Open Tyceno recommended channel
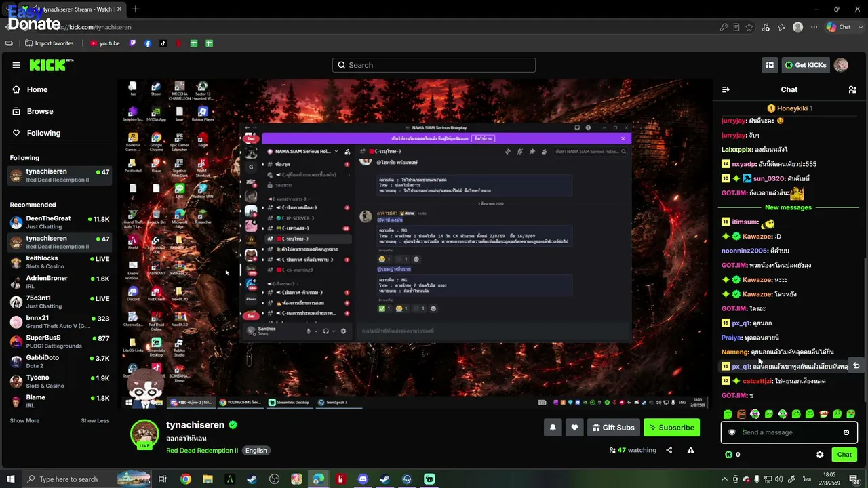 (x=60, y=382)
